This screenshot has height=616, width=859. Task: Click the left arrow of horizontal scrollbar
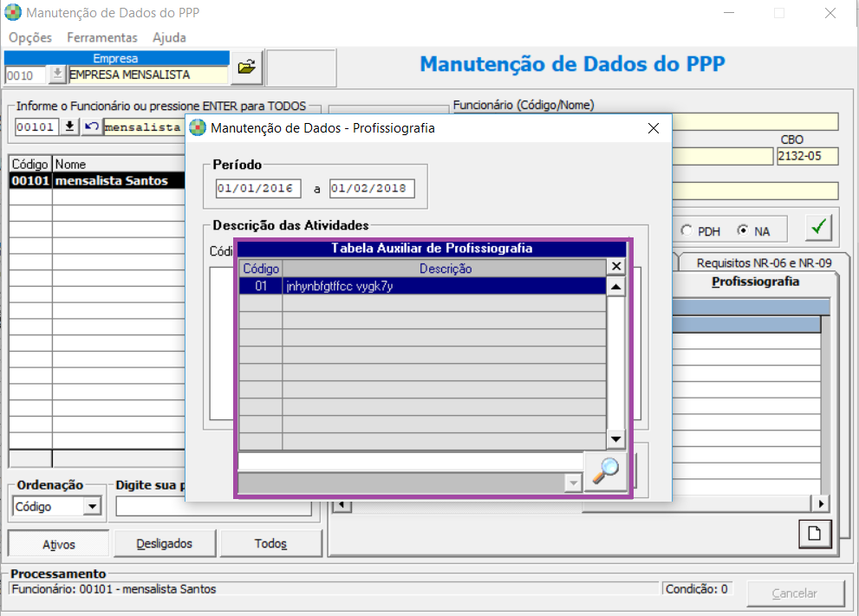[x=342, y=504]
